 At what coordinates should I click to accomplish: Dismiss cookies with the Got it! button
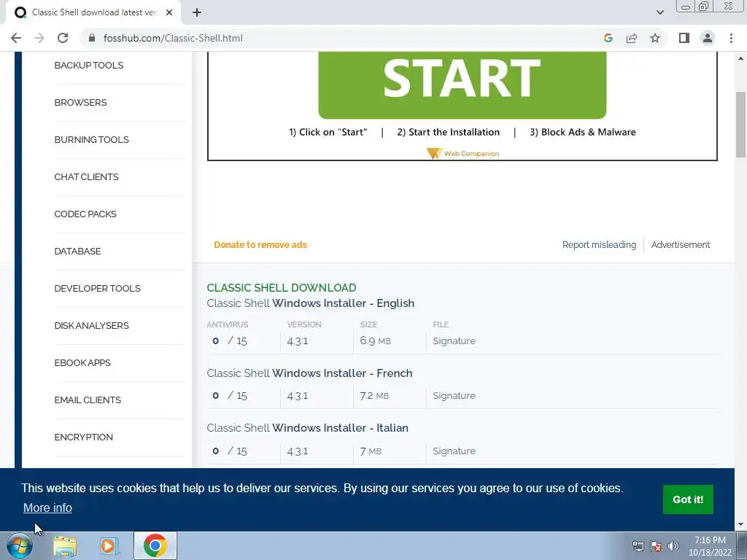pos(688,499)
